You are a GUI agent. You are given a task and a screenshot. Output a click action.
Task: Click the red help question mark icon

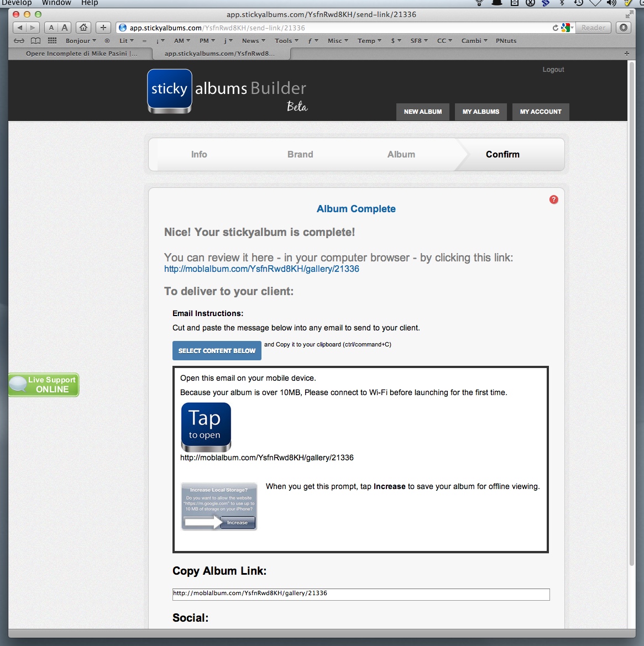(x=553, y=199)
